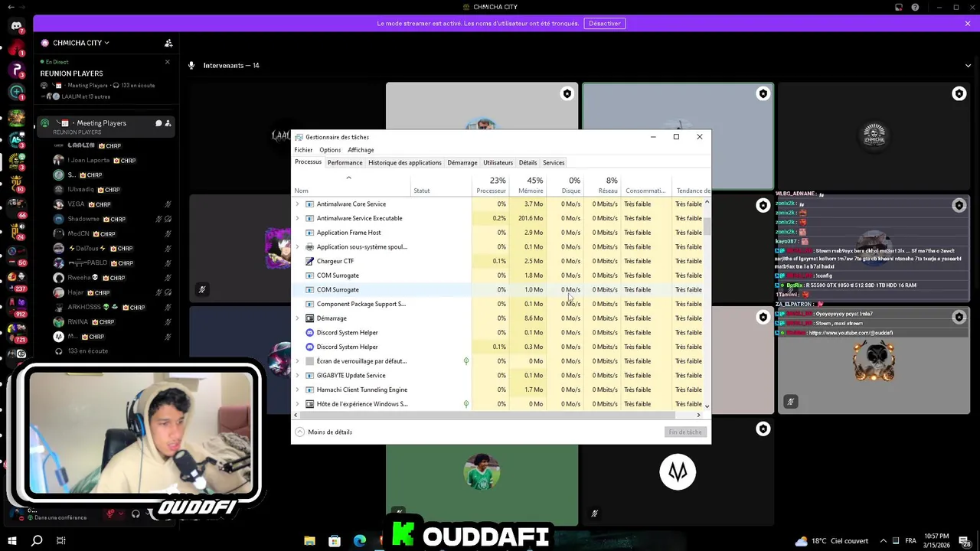Open taskbar search magnifier
Image resolution: width=980 pixels, height=551 pixels.
click(x=36, y=541)
